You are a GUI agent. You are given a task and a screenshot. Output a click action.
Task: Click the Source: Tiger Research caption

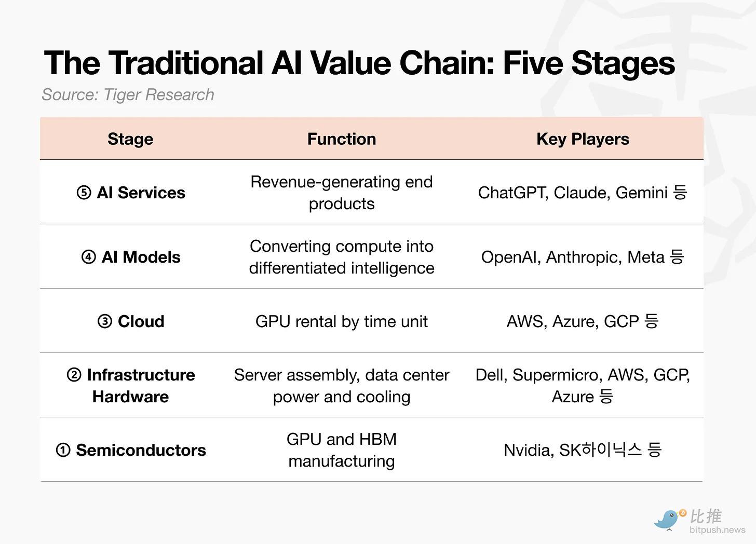point(128,95)
